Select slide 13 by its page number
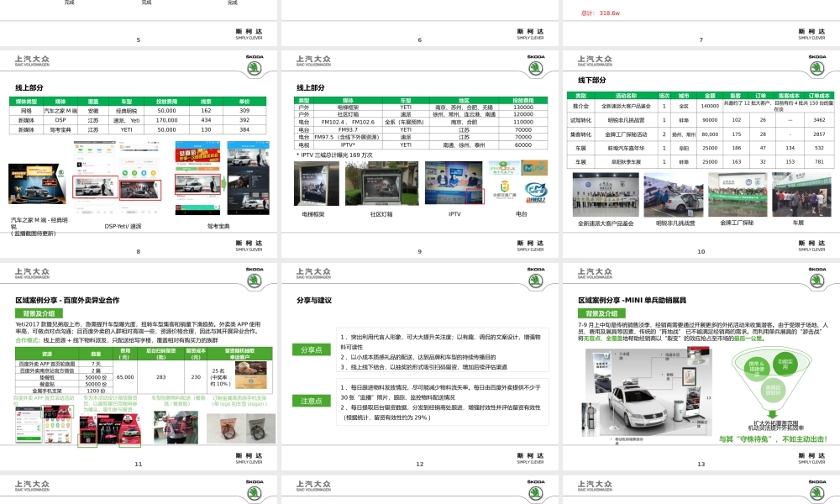The image size is (840, 504). [701, 464]
